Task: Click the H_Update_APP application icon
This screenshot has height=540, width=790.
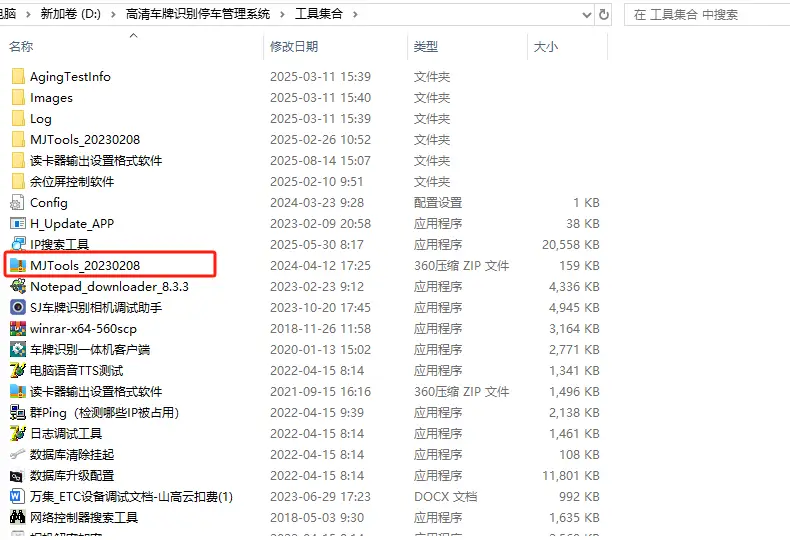Action: click(x=18, y=224)
